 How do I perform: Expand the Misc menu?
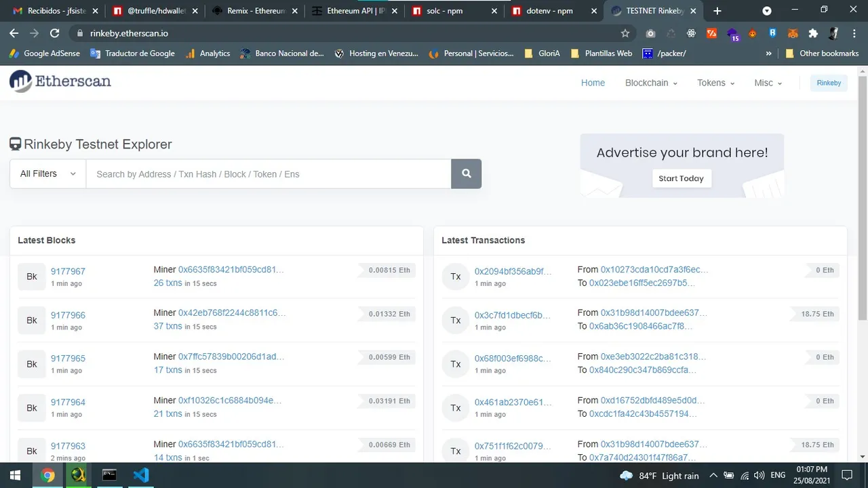[x=768, y=83]
